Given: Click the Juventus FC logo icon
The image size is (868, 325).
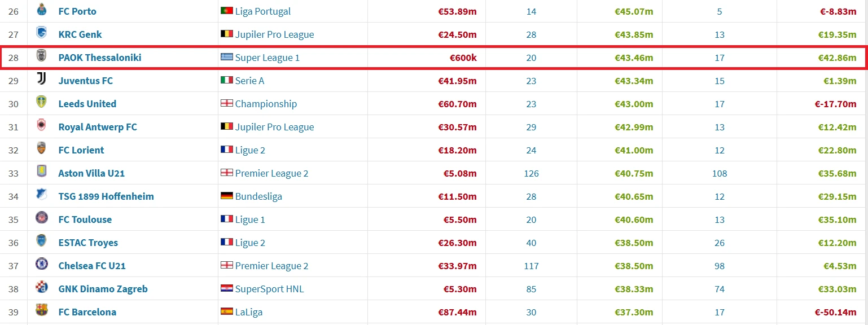Looking at the screenshot, I should point(41,80).
